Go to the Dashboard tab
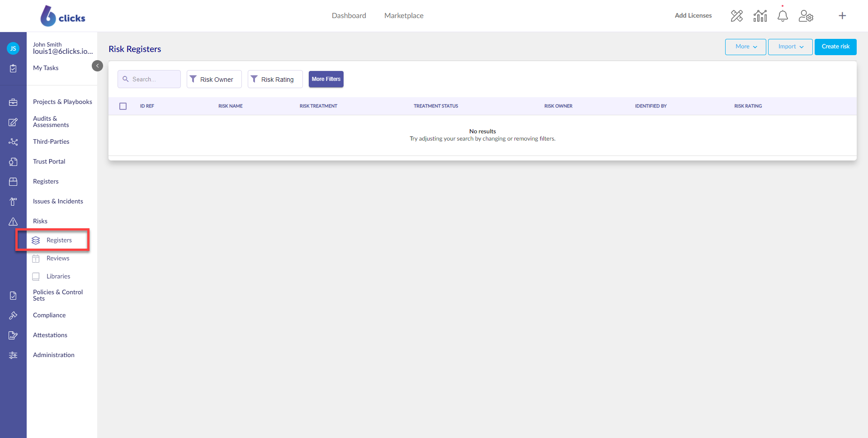This screenshot has height=438, width=868. click(x=349, y=16)
